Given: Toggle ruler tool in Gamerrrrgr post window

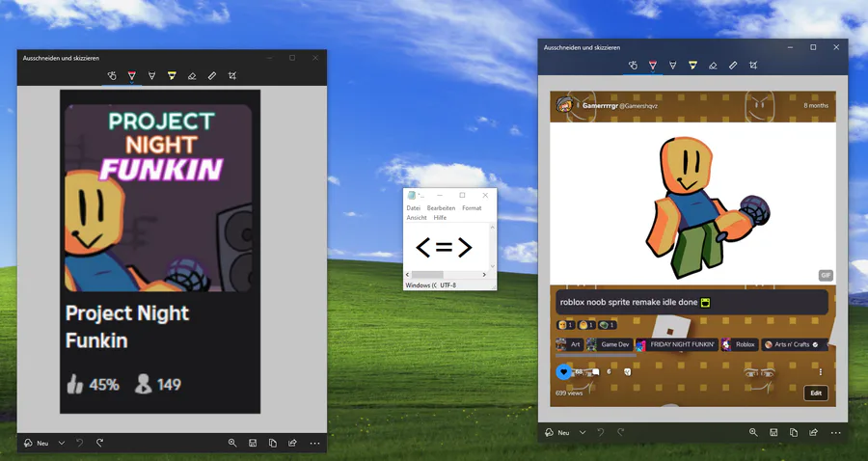Looking at the screenshot, I should click(733, 66).
